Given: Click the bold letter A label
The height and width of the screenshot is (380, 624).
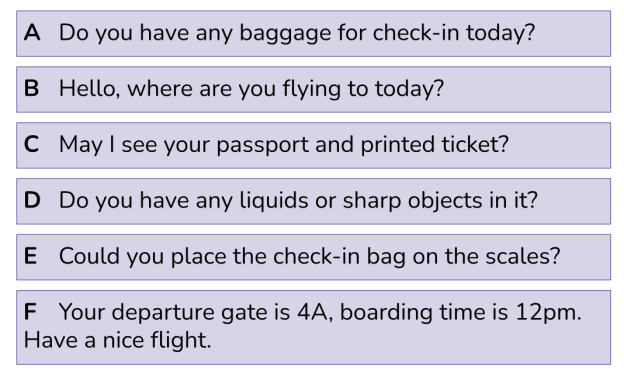Looking at the screenshot, I should (x=32, y=32).
